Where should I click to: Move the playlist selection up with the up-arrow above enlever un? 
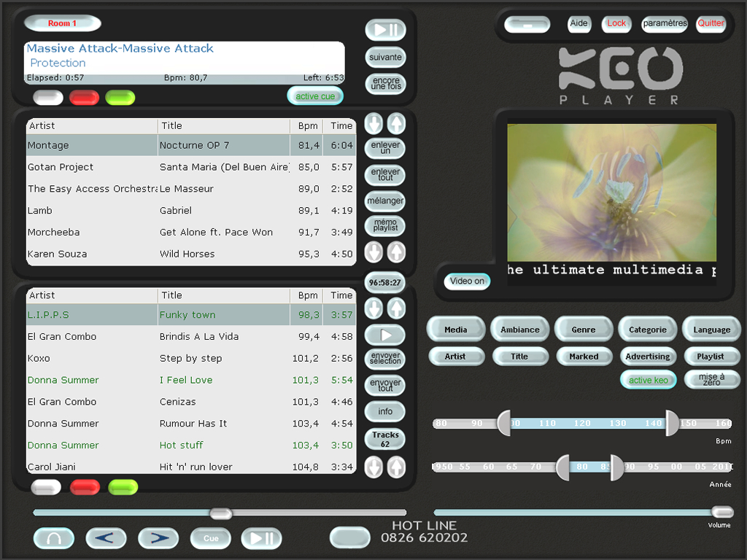click(x=396, y=124)
